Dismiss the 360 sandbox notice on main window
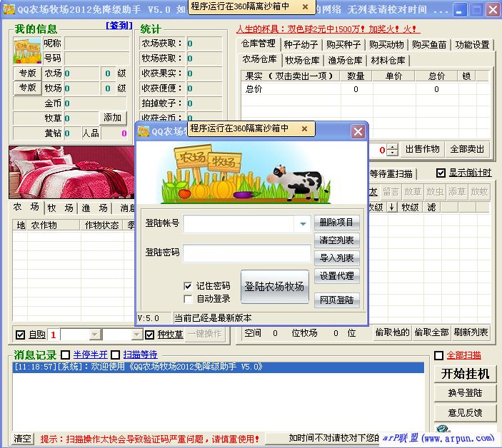502x448 pixels. 305,6
